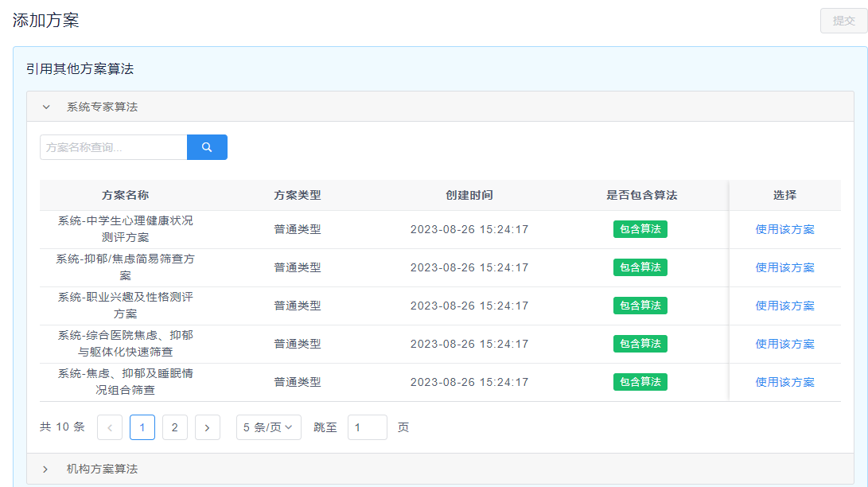Use the 中学生心理健康状况测评方案
Viewport: 868px width, 487px height.
pyautogui.click(x=784, y=230)
